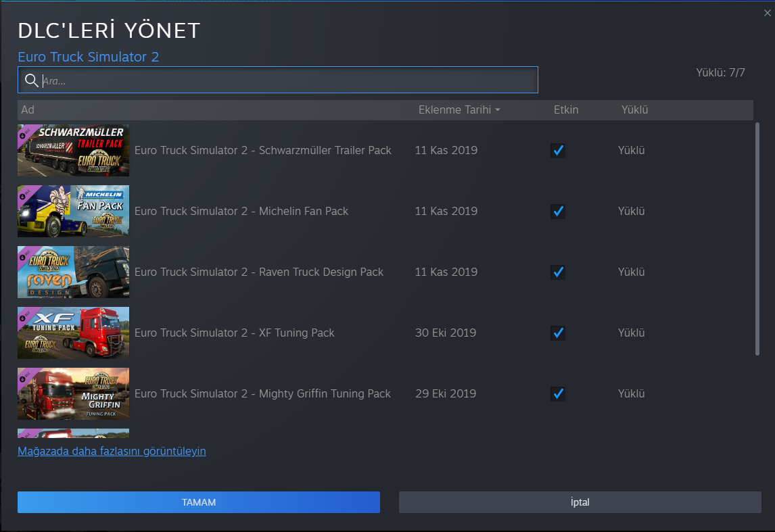Select 'Euro Truck Simulator 2 - Mighty Griffin Tuning Pack' name
775x532 pixels.
[262, 393]
